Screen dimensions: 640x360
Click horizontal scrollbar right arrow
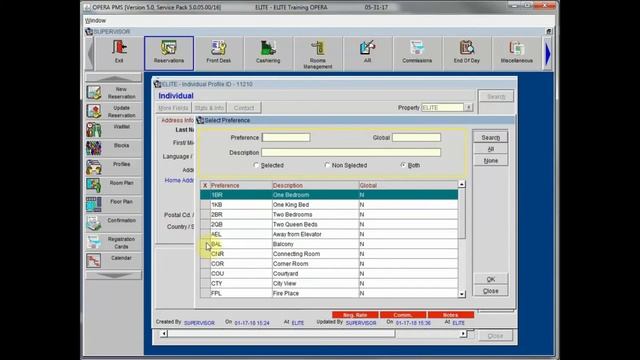point(463,334)
